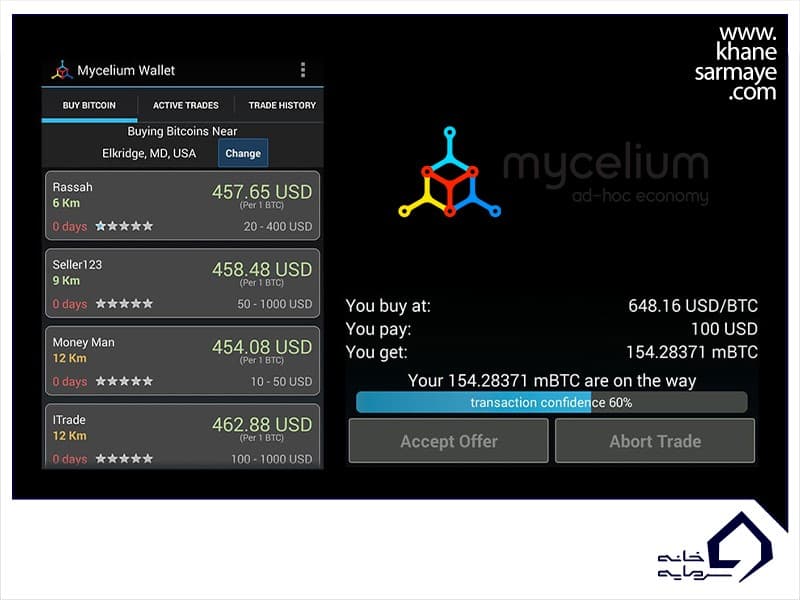Click the transaction confidence 60% progress bar

(552, 403)
